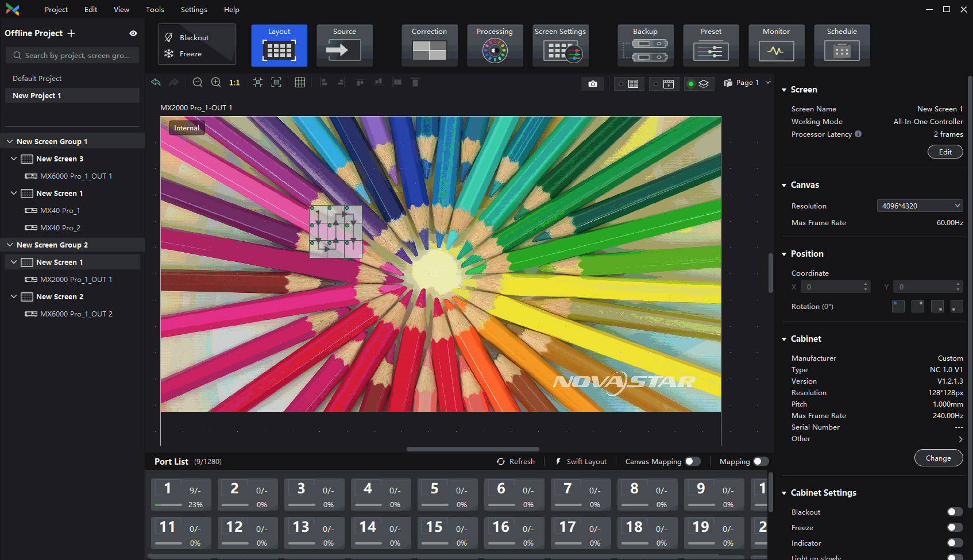Click Swift Layout
Image resolution: width=973 pixels, height=560 pixels.
pos(581,461)
